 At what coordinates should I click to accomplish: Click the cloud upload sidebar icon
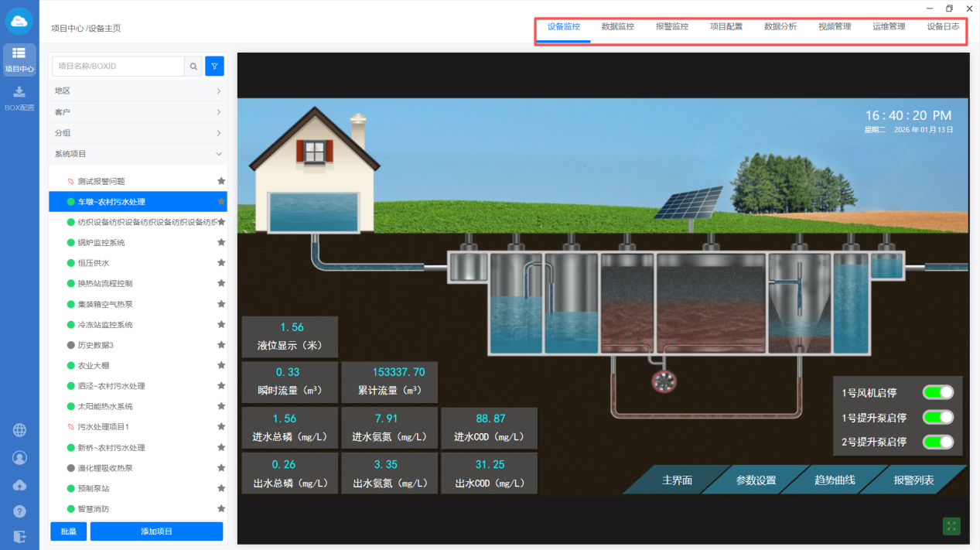pos(19,485)
